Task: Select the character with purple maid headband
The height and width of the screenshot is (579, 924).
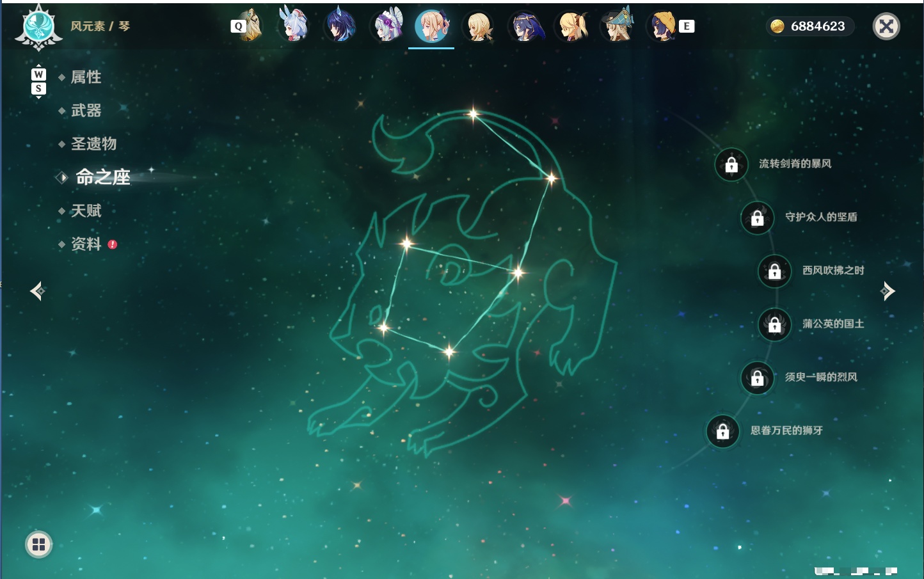Action: 386,26
